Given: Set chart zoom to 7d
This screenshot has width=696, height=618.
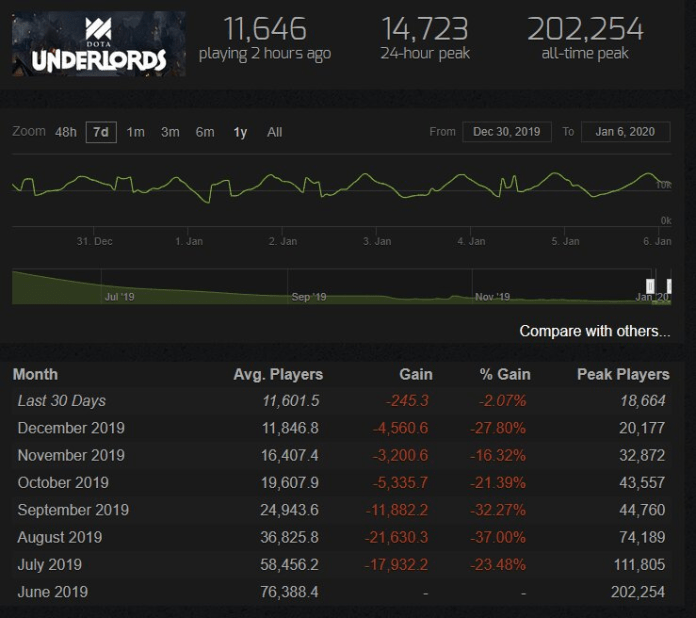Looking at the screenshot, I should click(x=101, y=132).
